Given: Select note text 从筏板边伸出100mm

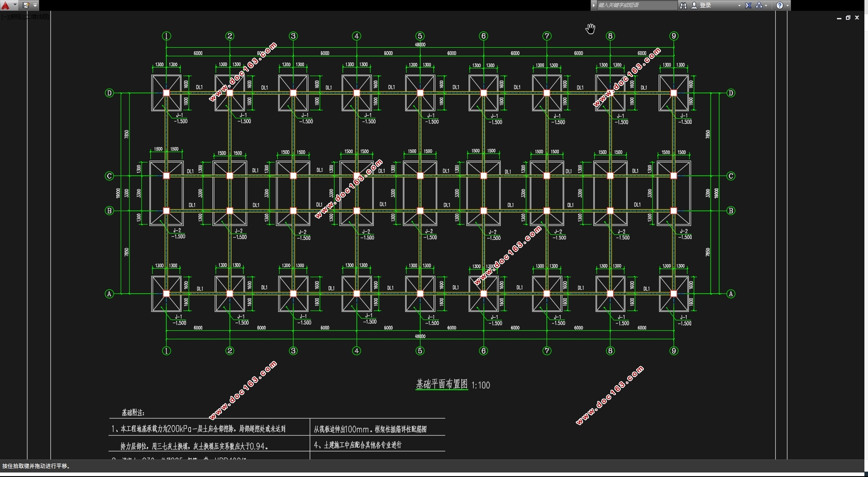Looking at the screenshot, I should tap(344, 429).
